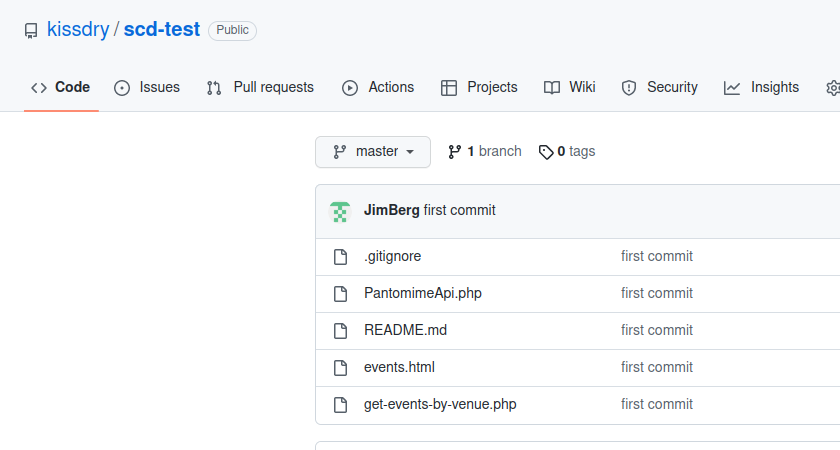The width and height of the screenshot is (840, 450).
Task: Open the kissdry owner profile link
Action: [78, 30]
